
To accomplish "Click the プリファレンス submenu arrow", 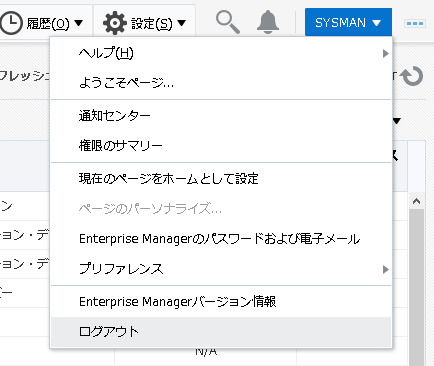I will [x=386, y=269].
